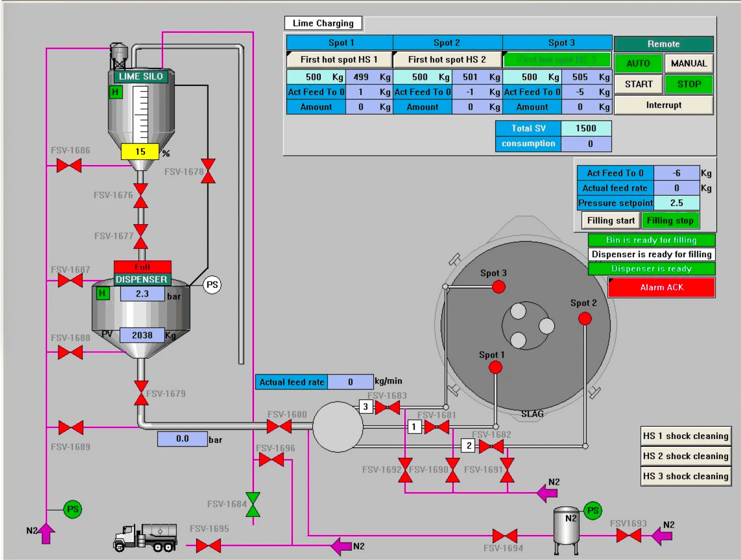Start HS 1 shock cleaning
This screenshot has height=560, width=741.
click(x=686, y=436)
